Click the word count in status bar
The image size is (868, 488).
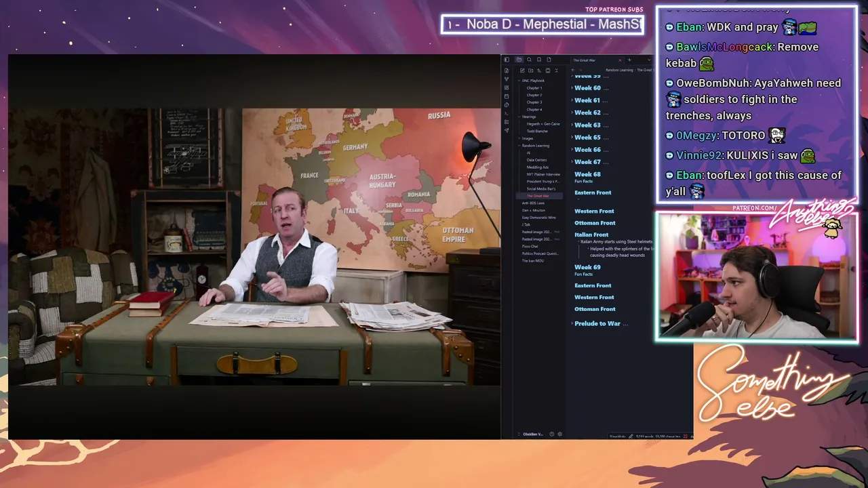click(644, 436)
